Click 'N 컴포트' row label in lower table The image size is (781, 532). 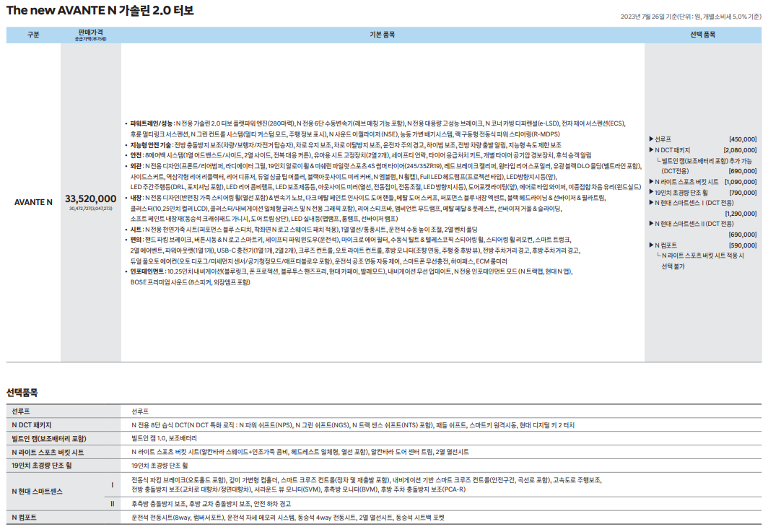24,518
